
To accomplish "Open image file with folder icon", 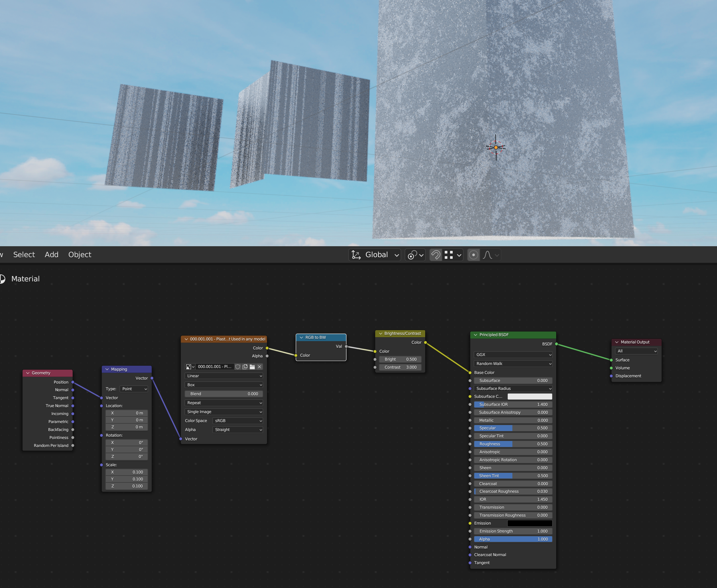I will (x=252, y=366).
